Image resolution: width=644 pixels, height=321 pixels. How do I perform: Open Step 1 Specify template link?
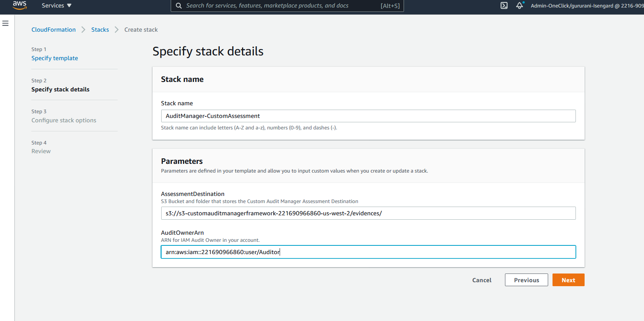tap(55, 58)
